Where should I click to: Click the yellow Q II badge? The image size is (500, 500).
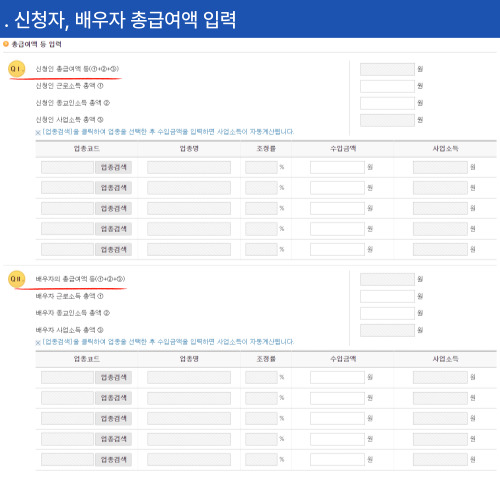(16, 279)
